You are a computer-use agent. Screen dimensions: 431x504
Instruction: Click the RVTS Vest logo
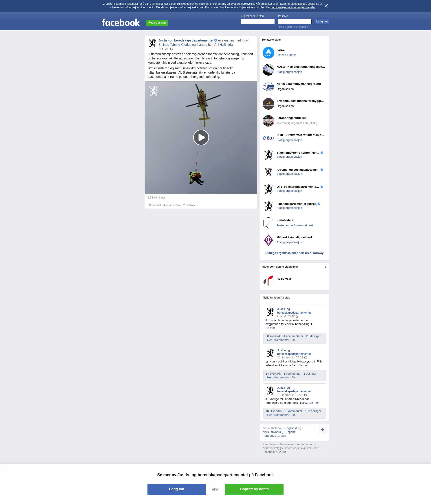[x=268, y=280]
